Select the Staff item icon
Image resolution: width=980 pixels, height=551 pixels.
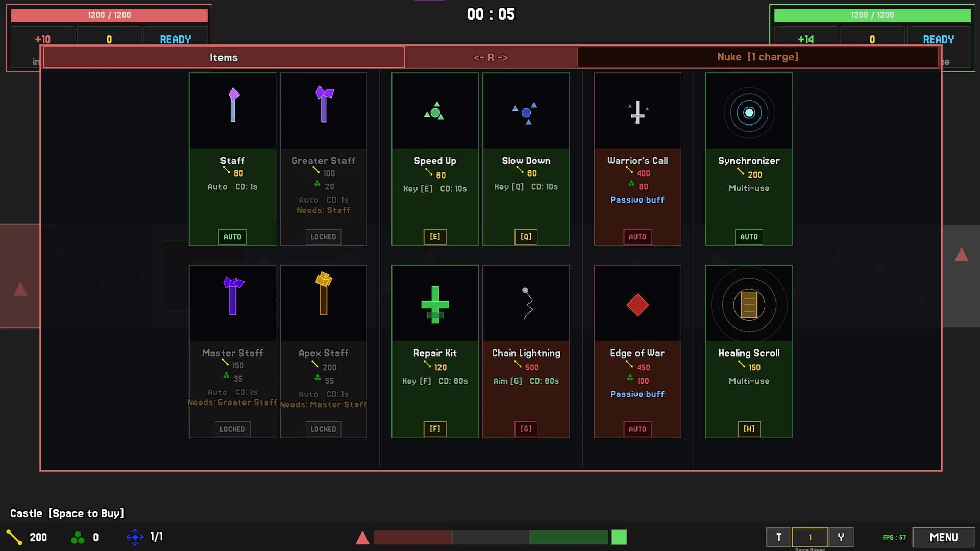[x=233, y=105]
